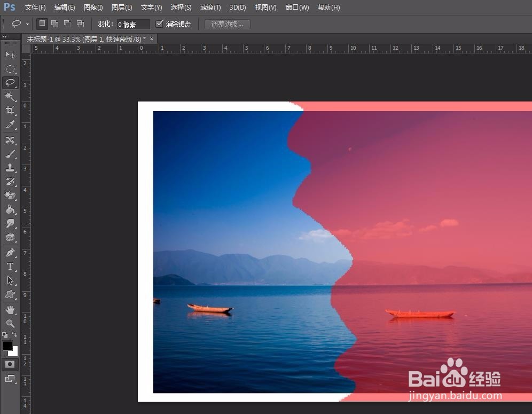Open the 图像(I) menu
Image resolution: width=532 pixels, height=414 pixels.
click(93, 7)
